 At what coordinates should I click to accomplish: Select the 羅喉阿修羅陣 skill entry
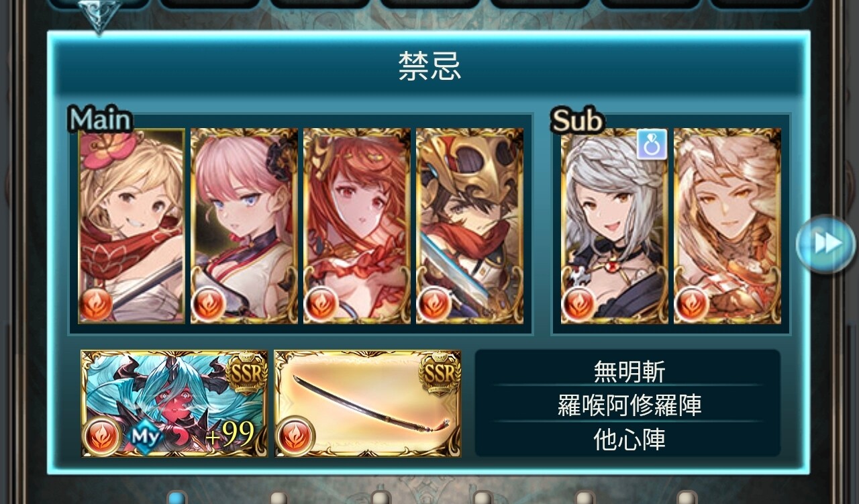(x=628, y=405)
